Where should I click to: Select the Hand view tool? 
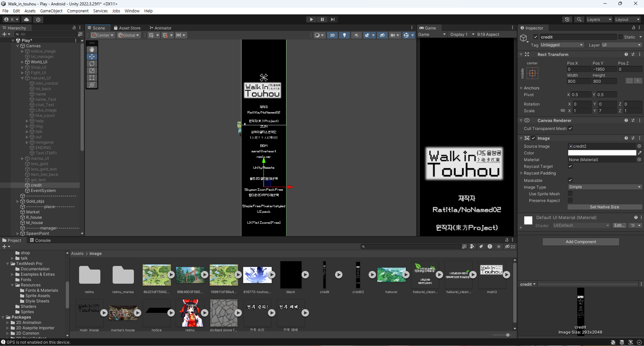(x=92, y=50)
